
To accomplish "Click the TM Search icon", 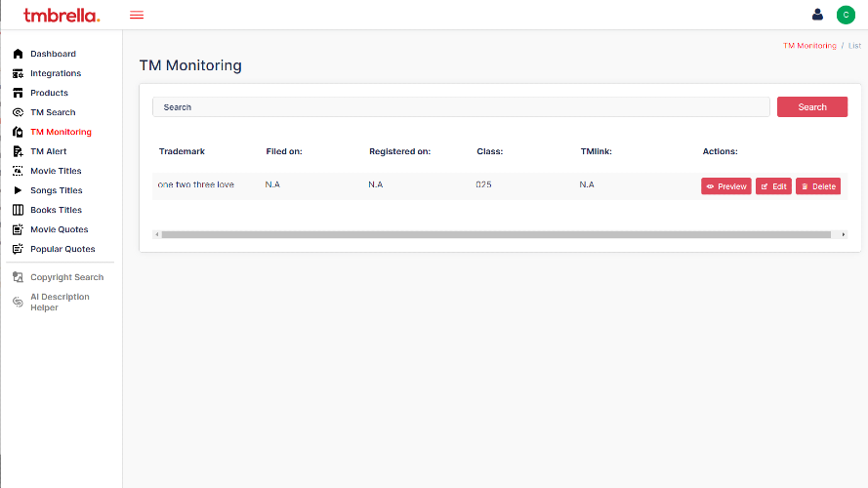I will [18, 112].
